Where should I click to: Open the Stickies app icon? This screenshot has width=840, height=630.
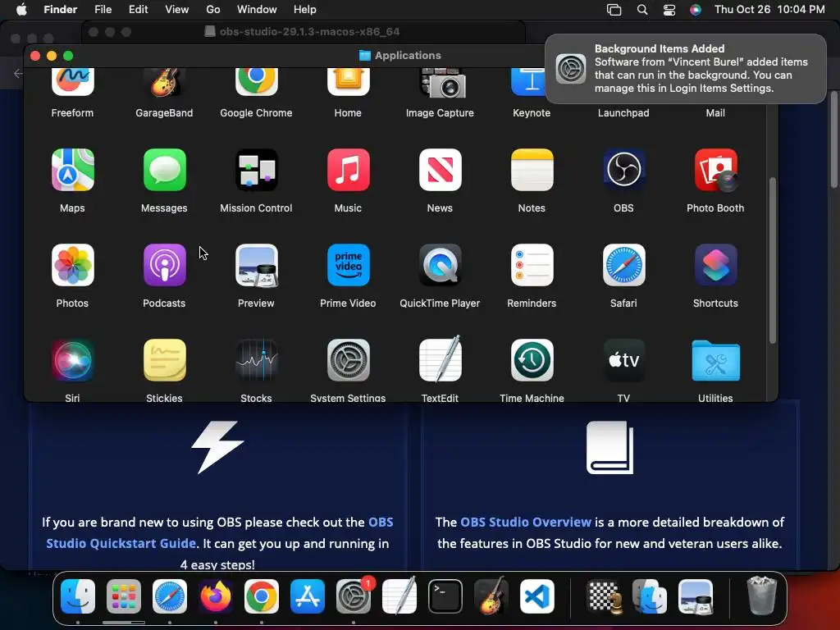pos(164,360)
